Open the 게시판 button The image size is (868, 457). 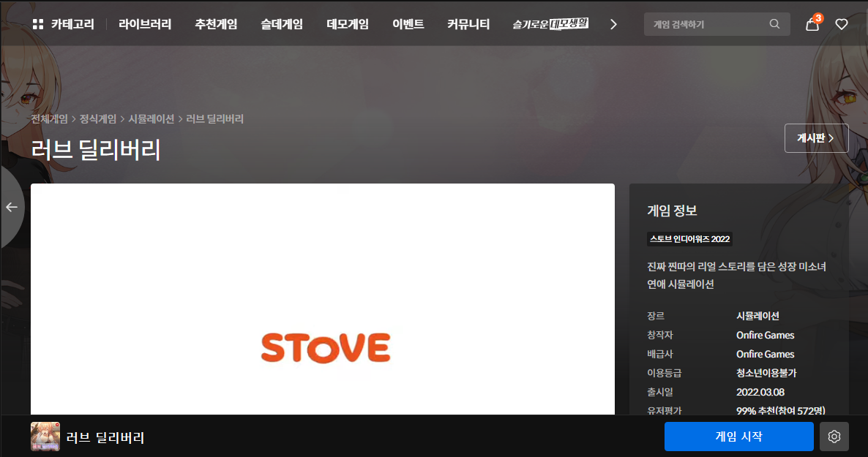(816, 138)
